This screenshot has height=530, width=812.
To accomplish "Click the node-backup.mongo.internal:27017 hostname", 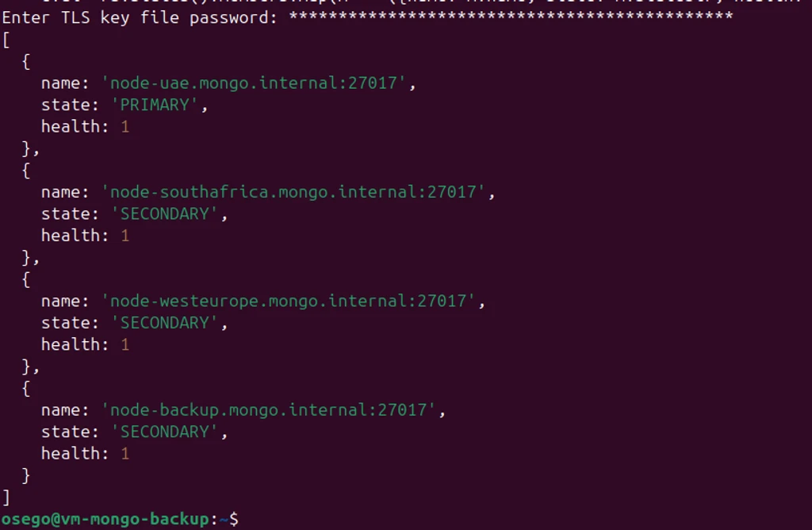I will [268, 410].
